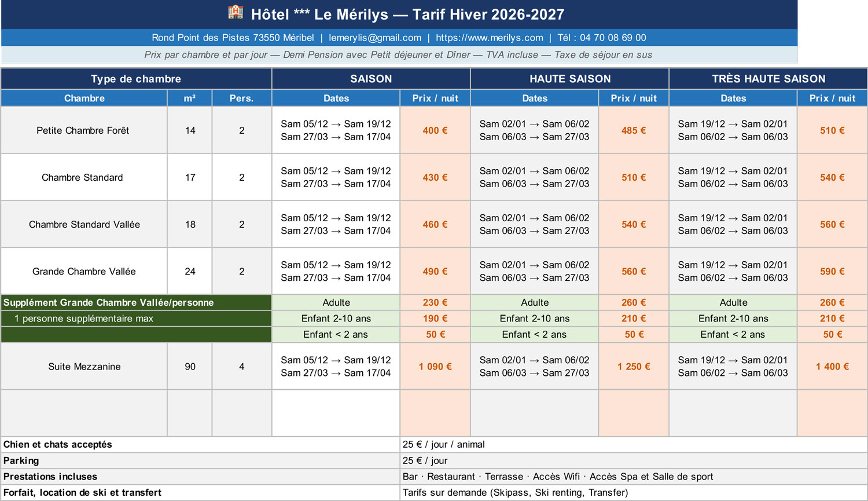Screen dimensions: 868x501
Task: Click 'Adulte' under the SAISON column
Action: [x=336, y=302]
